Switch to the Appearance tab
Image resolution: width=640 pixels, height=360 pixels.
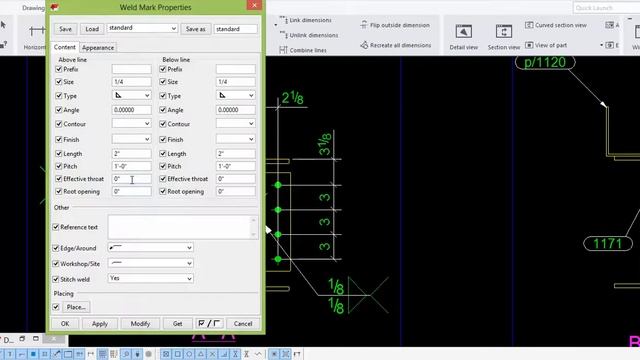[98, 48]
